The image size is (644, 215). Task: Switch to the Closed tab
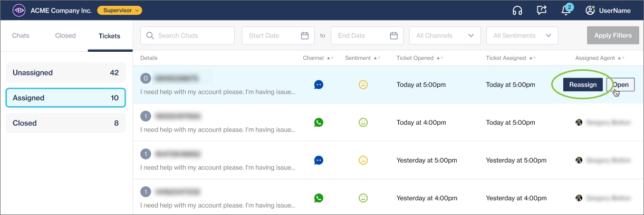pyautogui.click(x=65, y=36)
